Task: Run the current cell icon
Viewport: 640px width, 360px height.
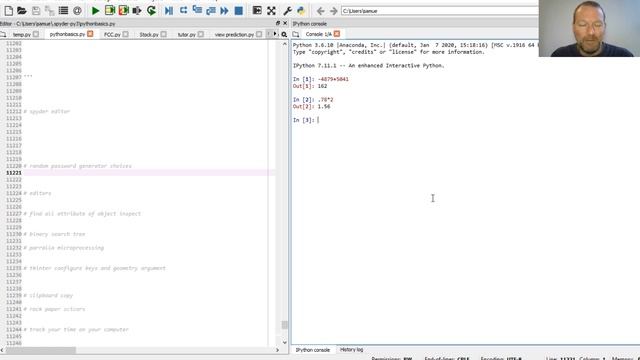Action: [109, 11]
